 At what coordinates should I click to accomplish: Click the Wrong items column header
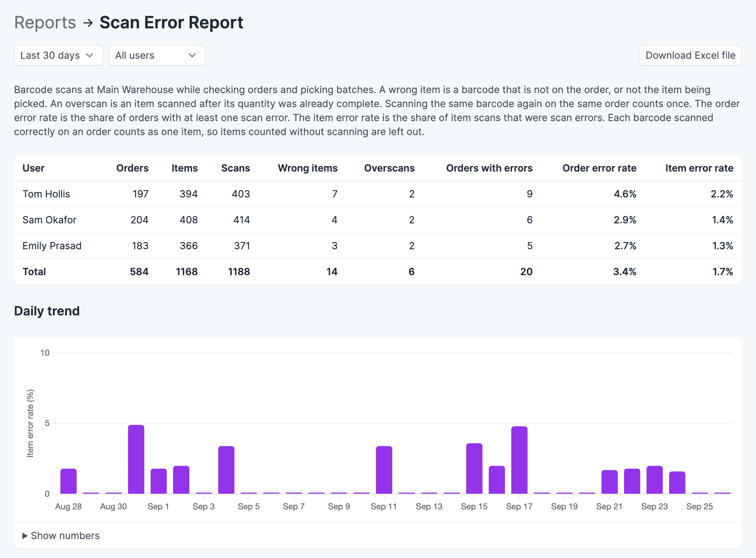[308, 168]
